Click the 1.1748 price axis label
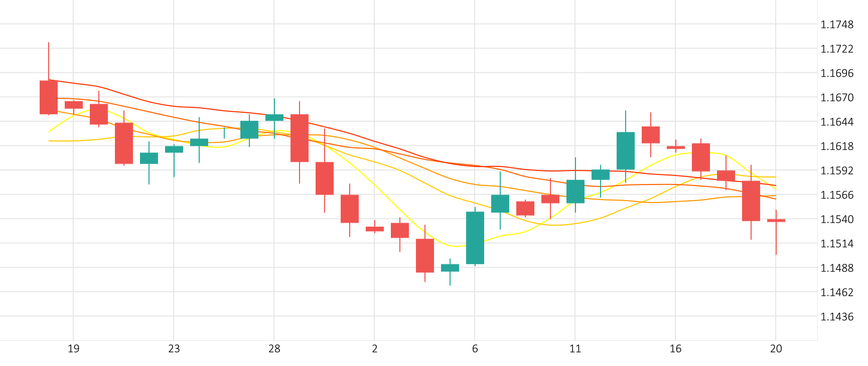Image resolution: width=868 pixels, height=366 pixels. [836, 25]
